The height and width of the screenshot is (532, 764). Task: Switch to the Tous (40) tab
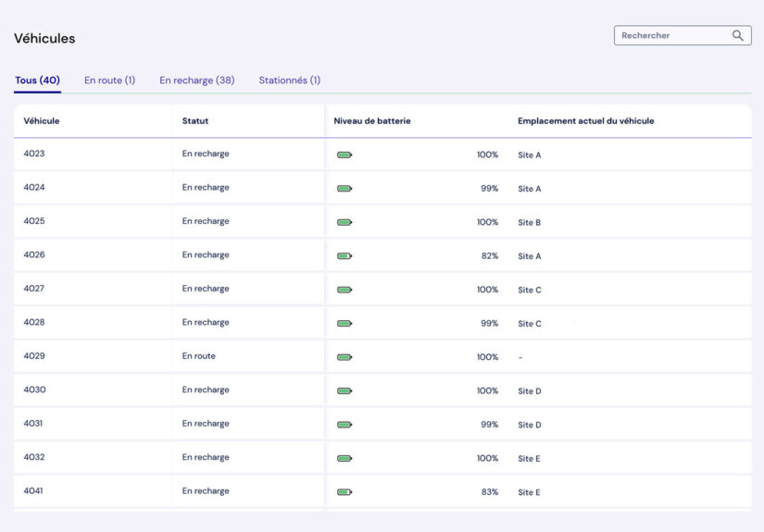(x=37, y=80)
